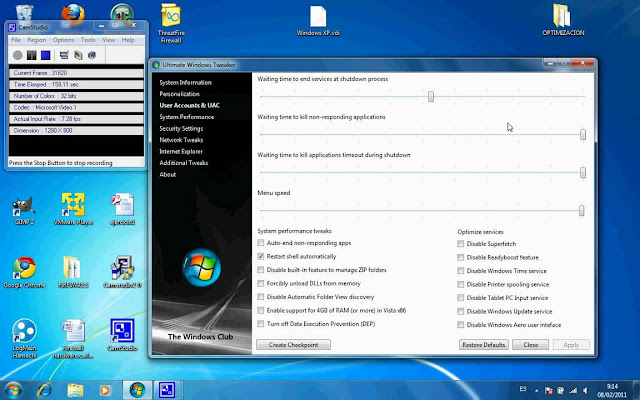Select GIMP 2 desktop shortcut

pos(24,211)
